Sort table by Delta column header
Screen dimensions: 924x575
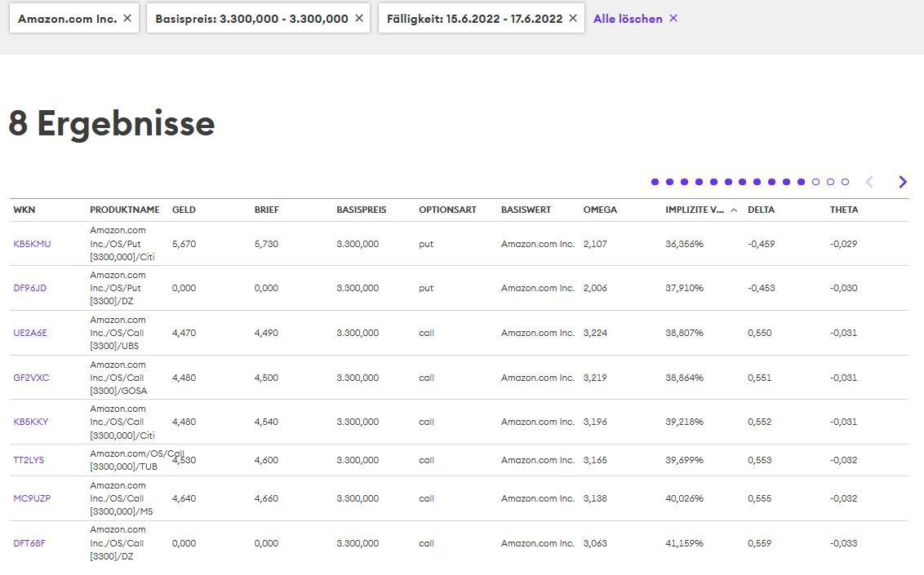[761, 210]
